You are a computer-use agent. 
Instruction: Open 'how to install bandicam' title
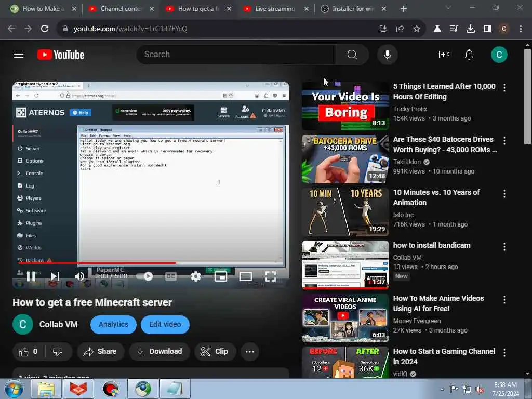click(x=432, y=245)
